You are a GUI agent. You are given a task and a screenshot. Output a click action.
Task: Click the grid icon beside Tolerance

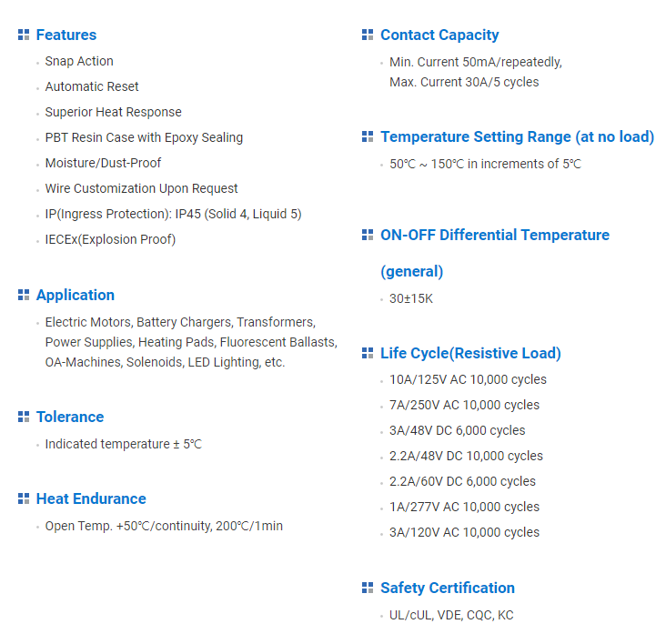pos(24,417)
